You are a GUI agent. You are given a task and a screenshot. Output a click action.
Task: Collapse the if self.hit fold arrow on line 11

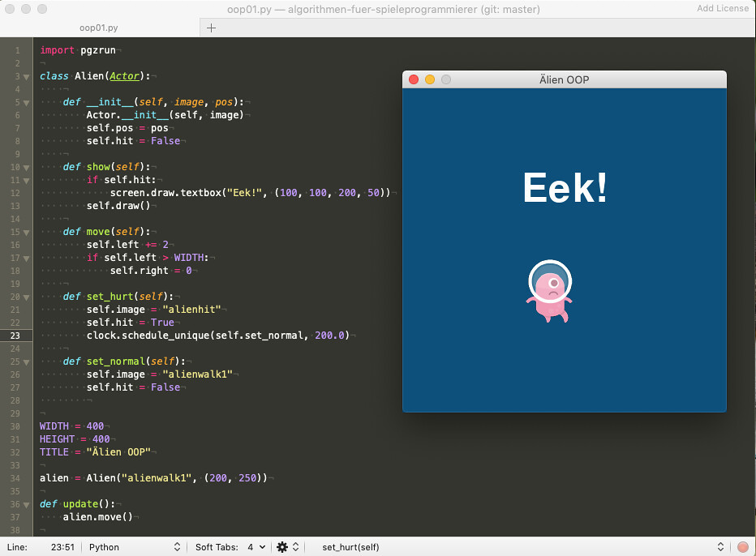27,181
